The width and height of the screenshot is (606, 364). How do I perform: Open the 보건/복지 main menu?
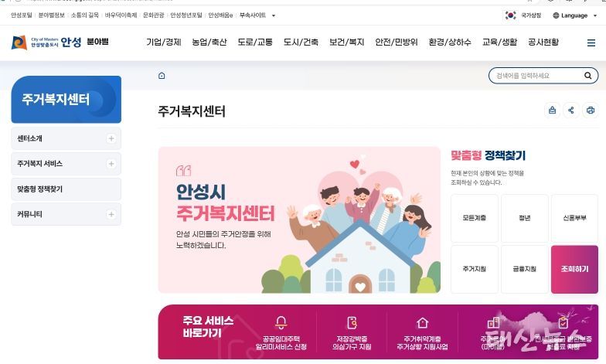pos(346,42)
